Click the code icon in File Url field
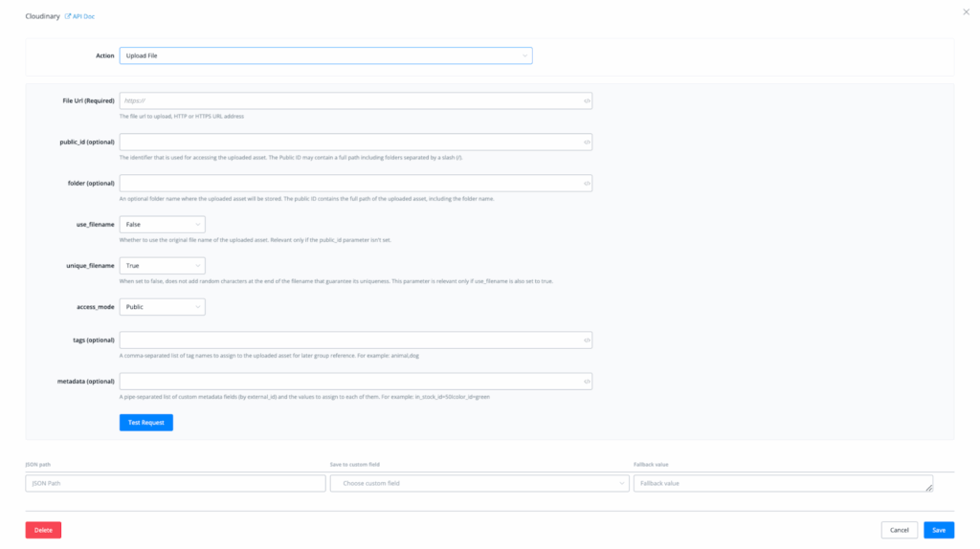The image size is (980, 549). coord(587,100)
